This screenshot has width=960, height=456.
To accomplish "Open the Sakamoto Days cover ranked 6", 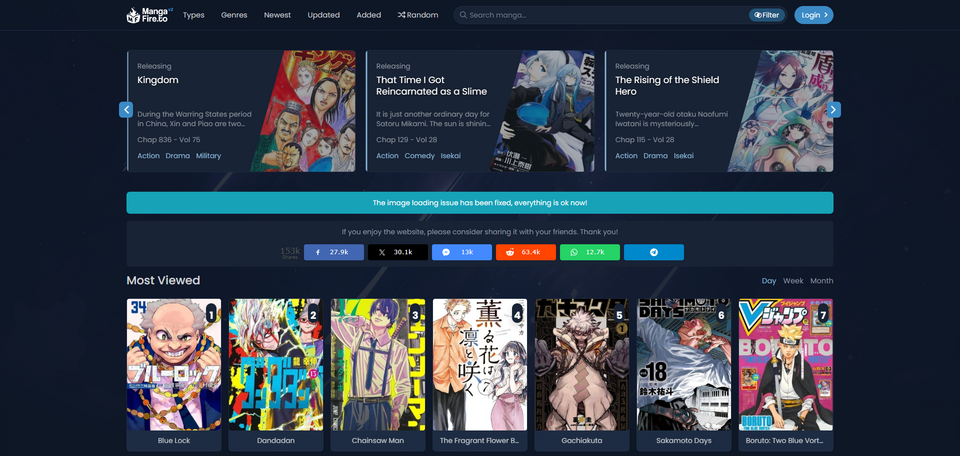I will click(684, 365).
